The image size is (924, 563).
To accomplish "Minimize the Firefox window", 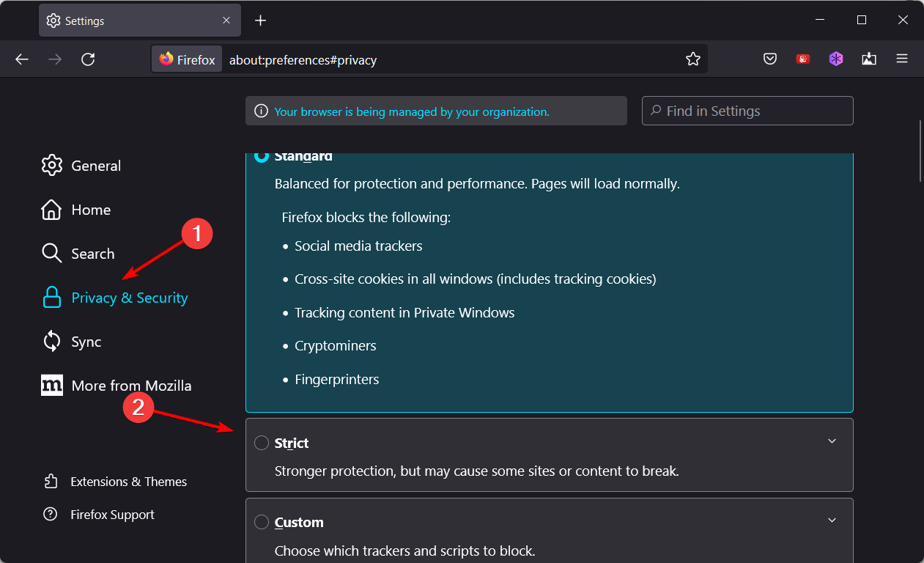I will [820, 21].
